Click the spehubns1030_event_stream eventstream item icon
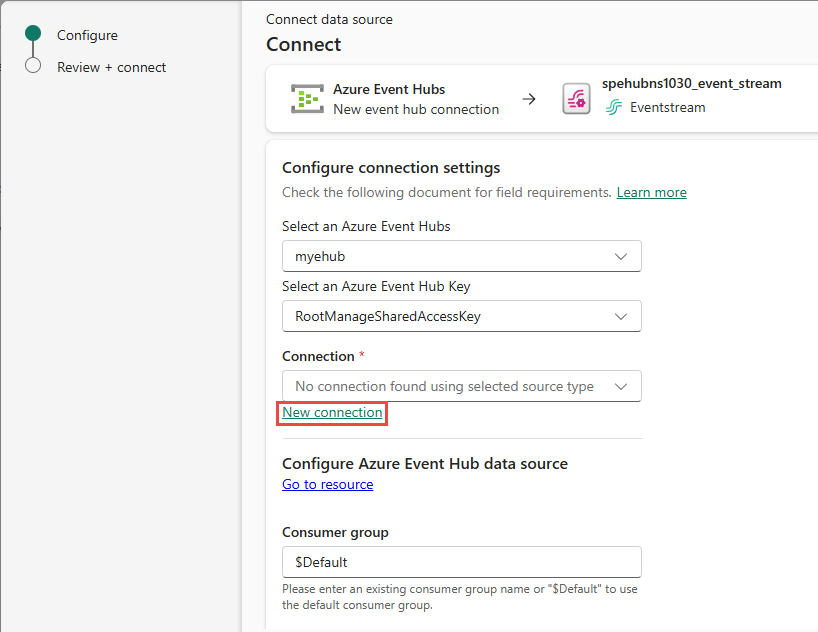Image resolution: width=818 pixels, height=632 pixels. click(576, 99)
